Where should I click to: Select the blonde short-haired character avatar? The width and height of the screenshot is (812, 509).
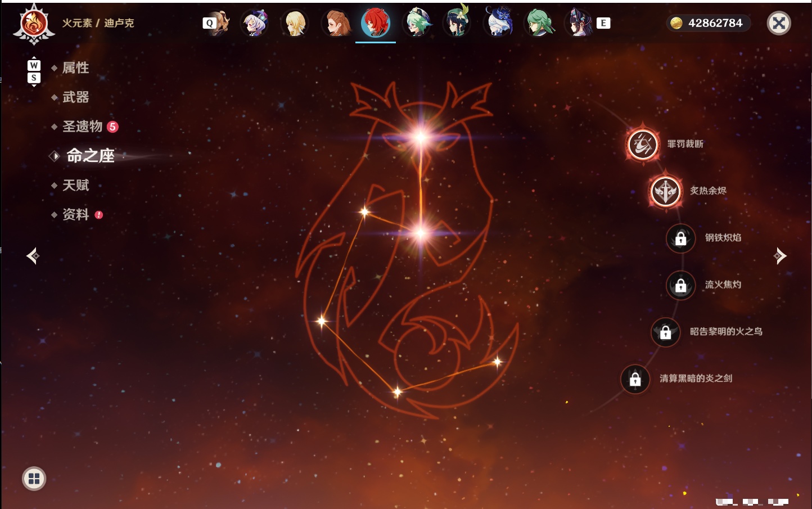coord(295,24)
